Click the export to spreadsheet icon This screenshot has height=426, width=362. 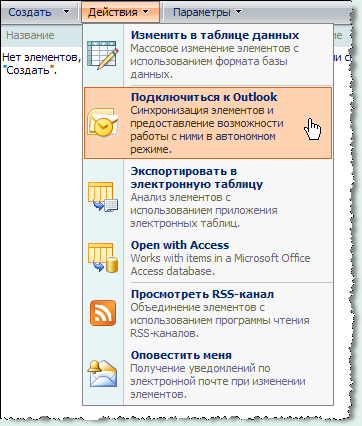point(103,197)
